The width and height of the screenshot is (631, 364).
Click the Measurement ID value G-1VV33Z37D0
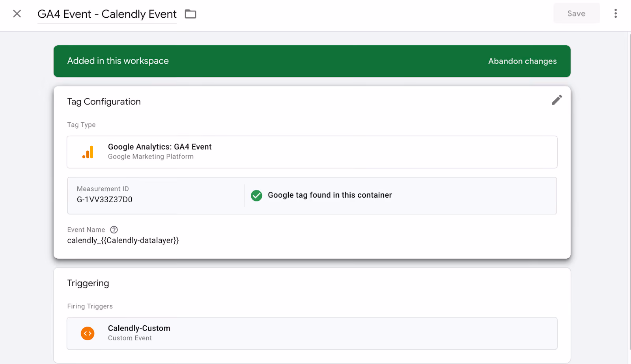click(x=105, y=200)
